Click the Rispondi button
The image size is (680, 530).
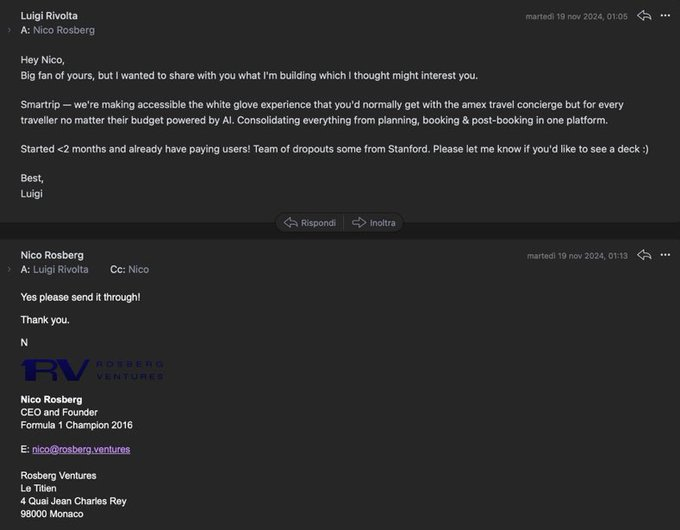click(310, 222)
